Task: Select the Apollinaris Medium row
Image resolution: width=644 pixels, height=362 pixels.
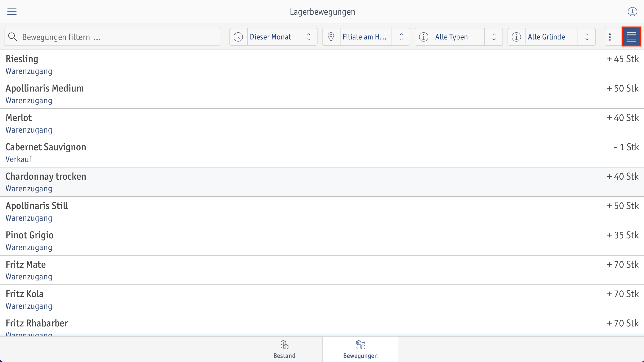Action: (x=322, y=94)
